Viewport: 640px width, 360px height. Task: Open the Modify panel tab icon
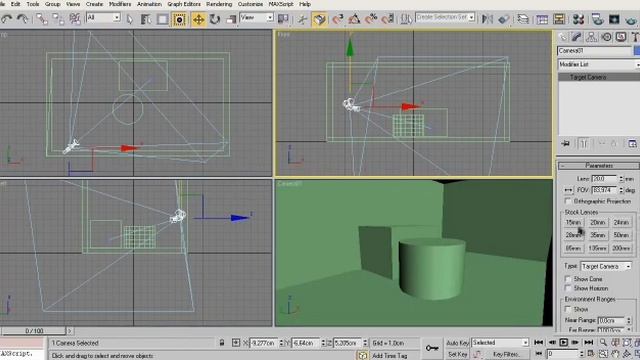point(577,37)
